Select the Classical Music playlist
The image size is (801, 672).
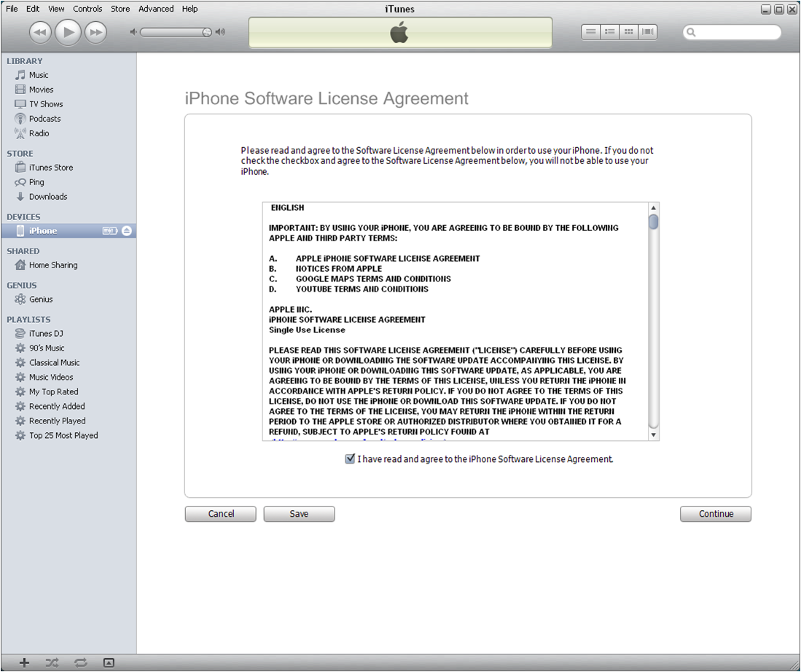(69, 363)
